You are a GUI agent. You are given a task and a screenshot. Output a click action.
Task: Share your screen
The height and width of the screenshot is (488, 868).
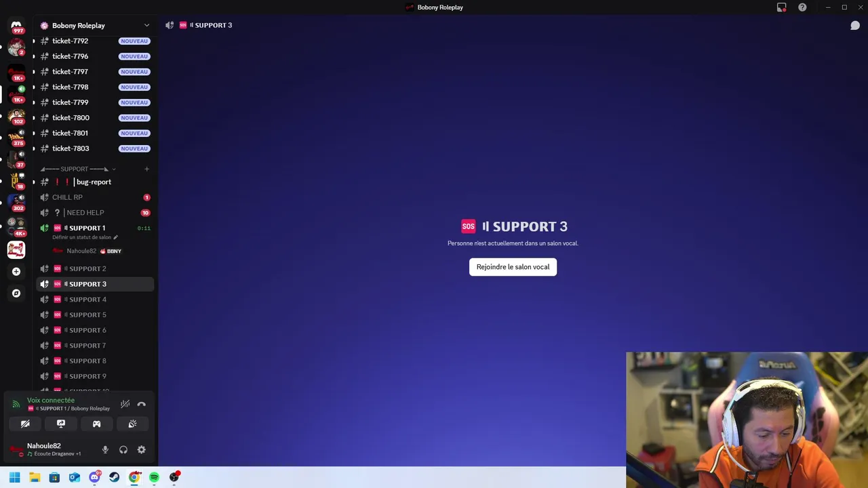click(x=61, y=424)
